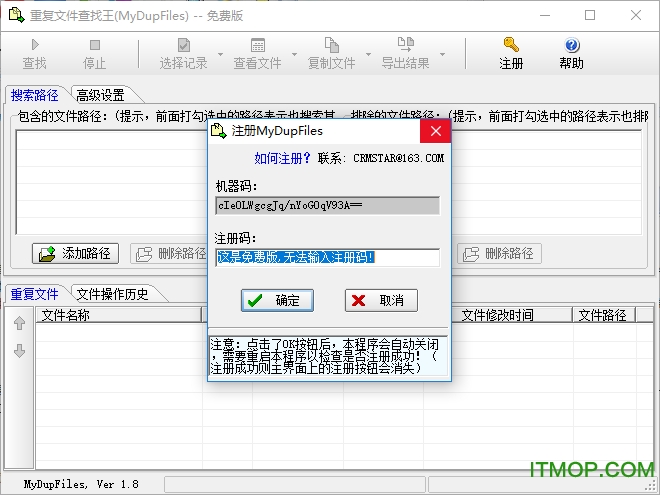
Task: Click the 注册码 registration code field
Action: pos(327,257)
